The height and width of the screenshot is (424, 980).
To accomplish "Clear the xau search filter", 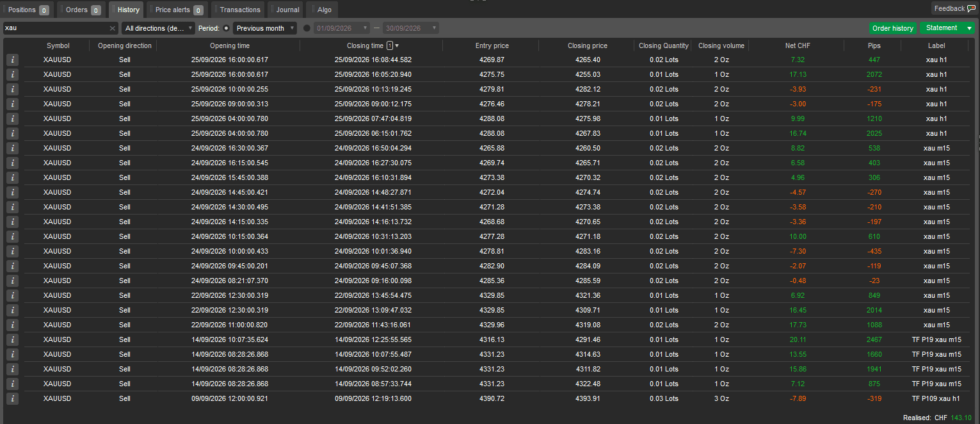I will pos(113,28).
